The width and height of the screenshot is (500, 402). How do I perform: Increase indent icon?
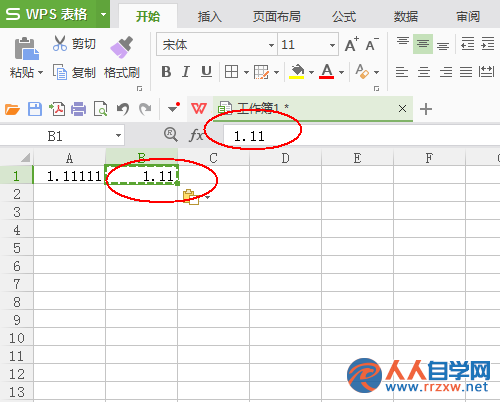click(x=487, y=44)
